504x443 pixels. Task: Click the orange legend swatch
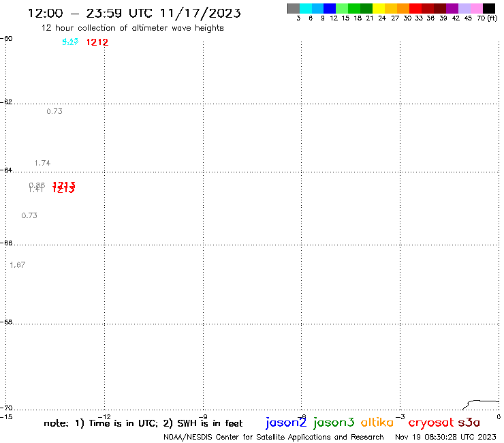(403, 8)
